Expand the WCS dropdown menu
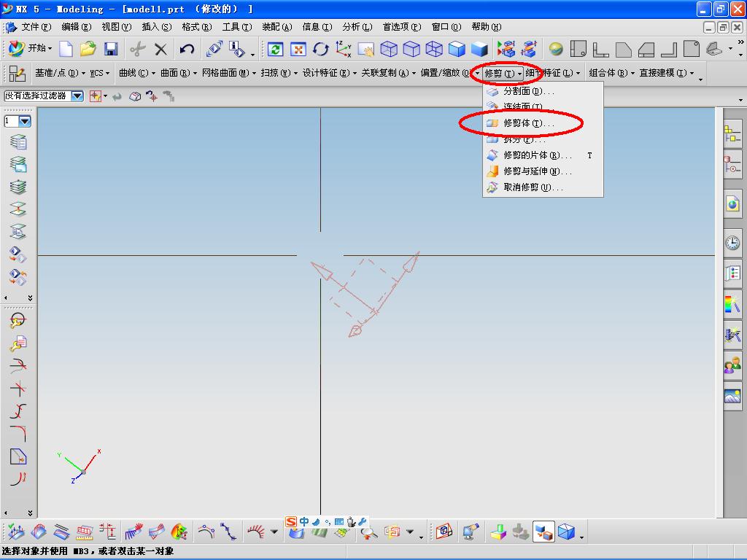 (x=100, y=73)
